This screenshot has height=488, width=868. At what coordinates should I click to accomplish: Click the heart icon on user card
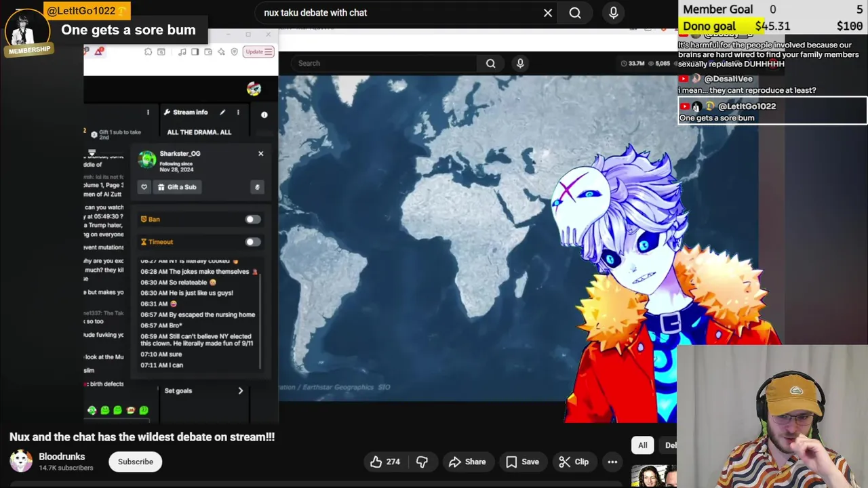click(144, 187)
